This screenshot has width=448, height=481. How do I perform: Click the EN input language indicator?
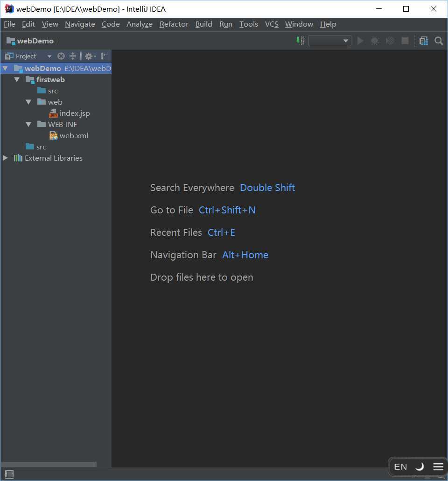click(400, 467)
